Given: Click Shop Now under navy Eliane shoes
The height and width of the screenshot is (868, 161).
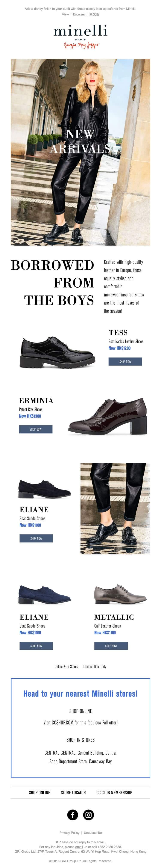Looking at the screenshot, I should tap(36, 646).
